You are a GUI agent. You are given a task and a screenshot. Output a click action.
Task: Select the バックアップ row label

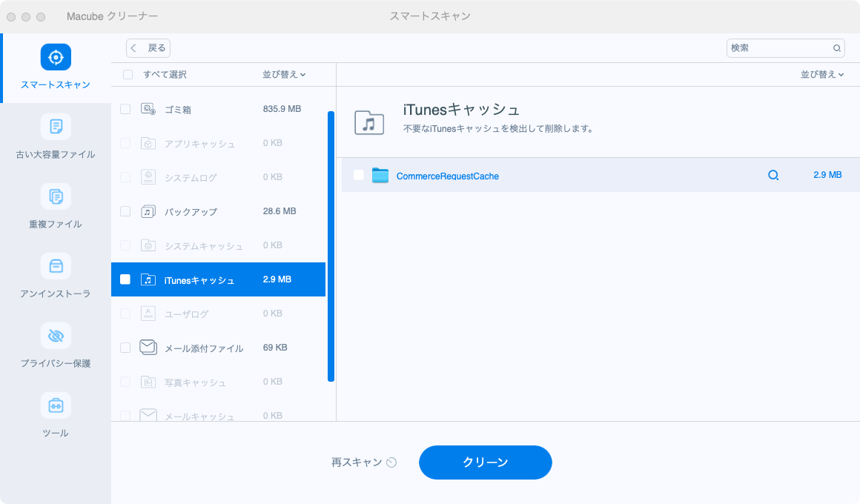pos(191,212)
